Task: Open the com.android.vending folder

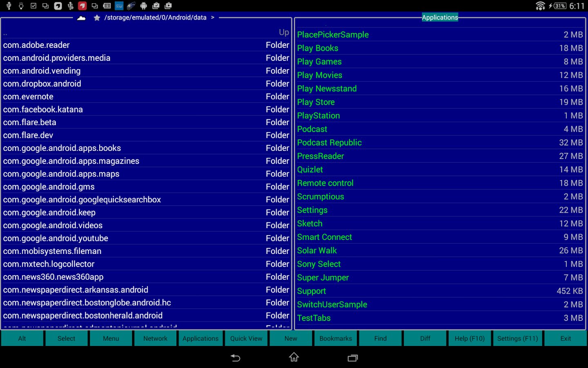Action: tap(146, 71)
